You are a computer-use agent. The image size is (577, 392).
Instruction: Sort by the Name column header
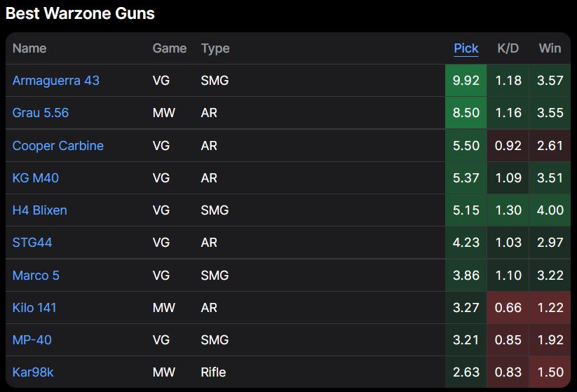[29, 48]
